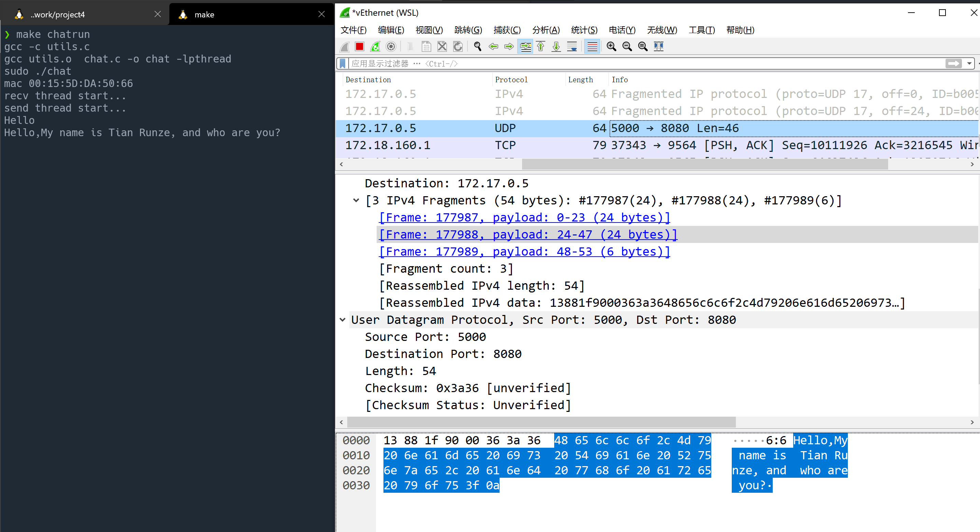Jump to the first packet with up arrow

(x=541, y=46)
